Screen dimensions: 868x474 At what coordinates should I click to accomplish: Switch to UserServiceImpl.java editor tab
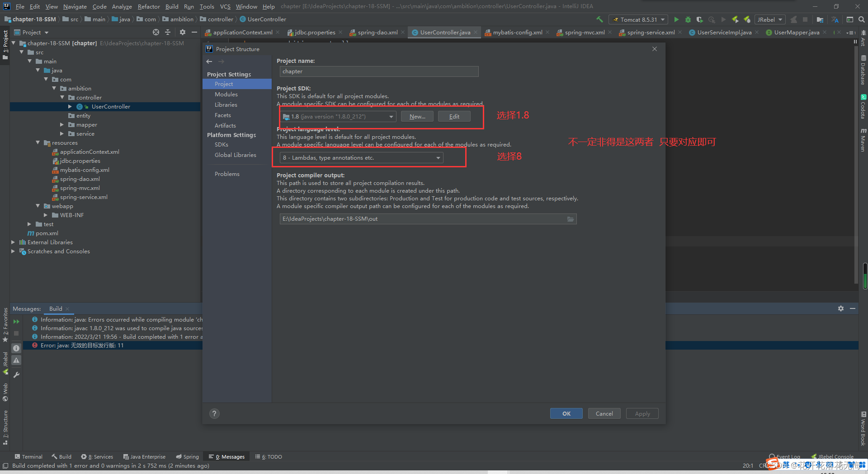click(724, 33)
